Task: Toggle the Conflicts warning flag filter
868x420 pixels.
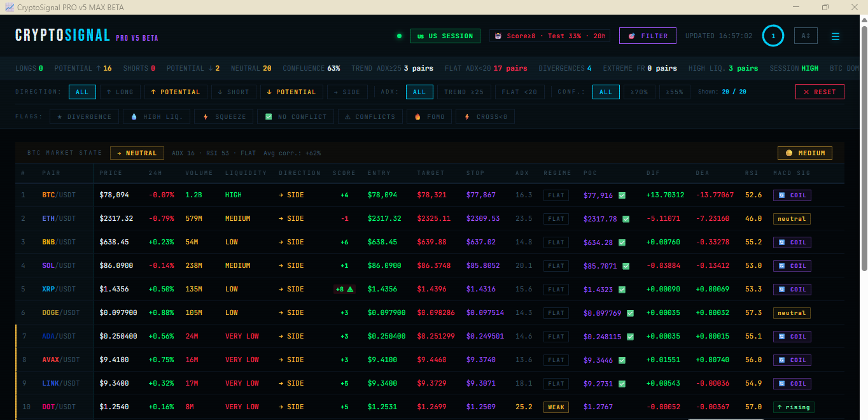Action: click(x=370, y=116)
